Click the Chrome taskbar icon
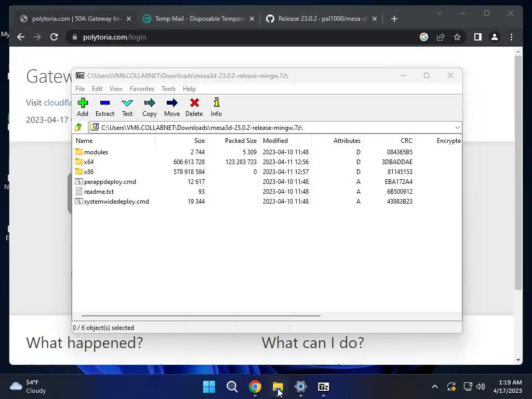 point(255,387)
